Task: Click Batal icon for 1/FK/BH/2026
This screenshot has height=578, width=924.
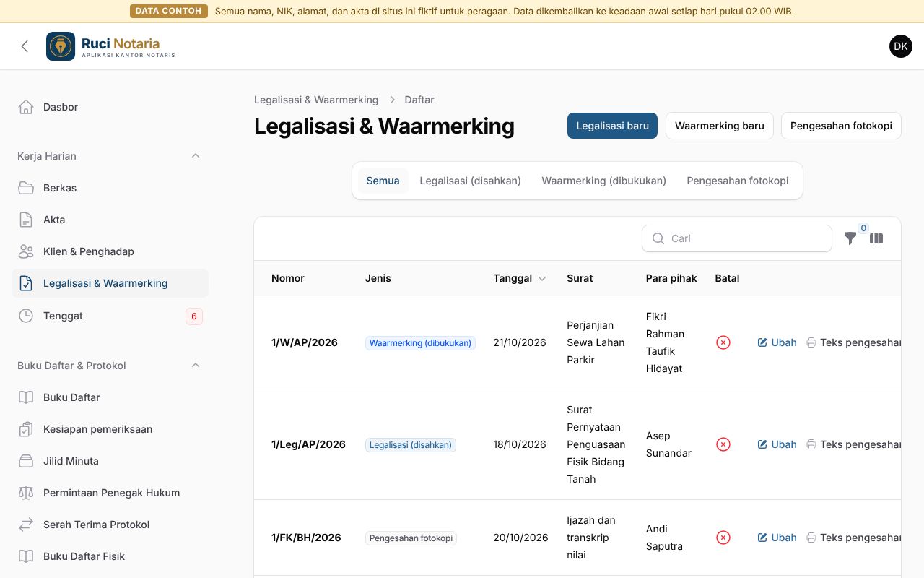Action: pyautogui.click(x=723, y=538)
